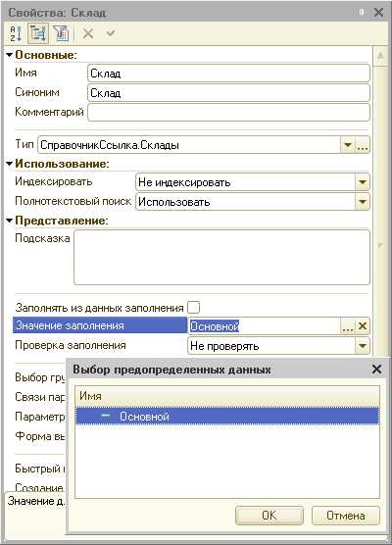Toggle the categorized properties view icon
The image size is (392, 545).
pyautogui.click(x=38, y=33)
